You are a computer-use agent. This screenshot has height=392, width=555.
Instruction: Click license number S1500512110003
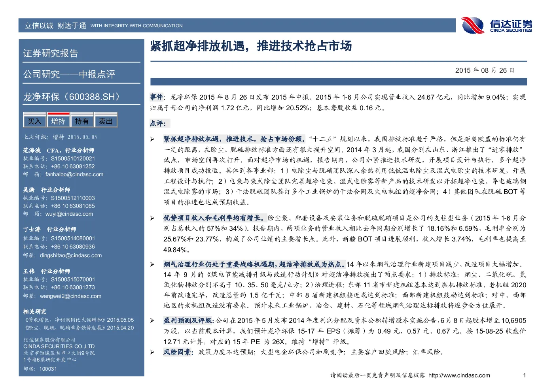(x=73, y=198)
